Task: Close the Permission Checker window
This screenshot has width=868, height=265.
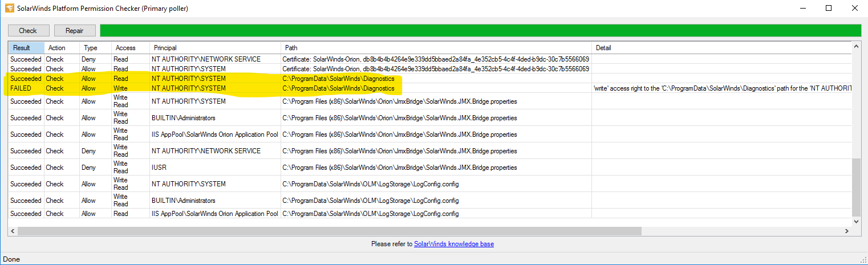Action: click(854, 8)
